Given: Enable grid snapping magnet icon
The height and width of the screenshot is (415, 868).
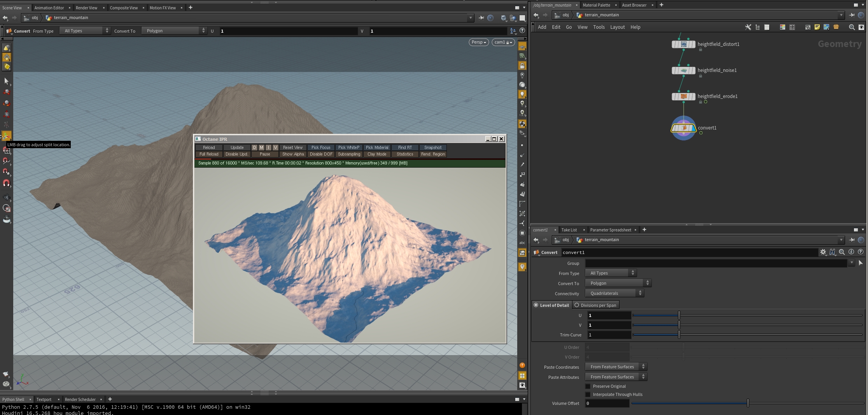Looking at the screenshot, I should [x=6, y=150].
